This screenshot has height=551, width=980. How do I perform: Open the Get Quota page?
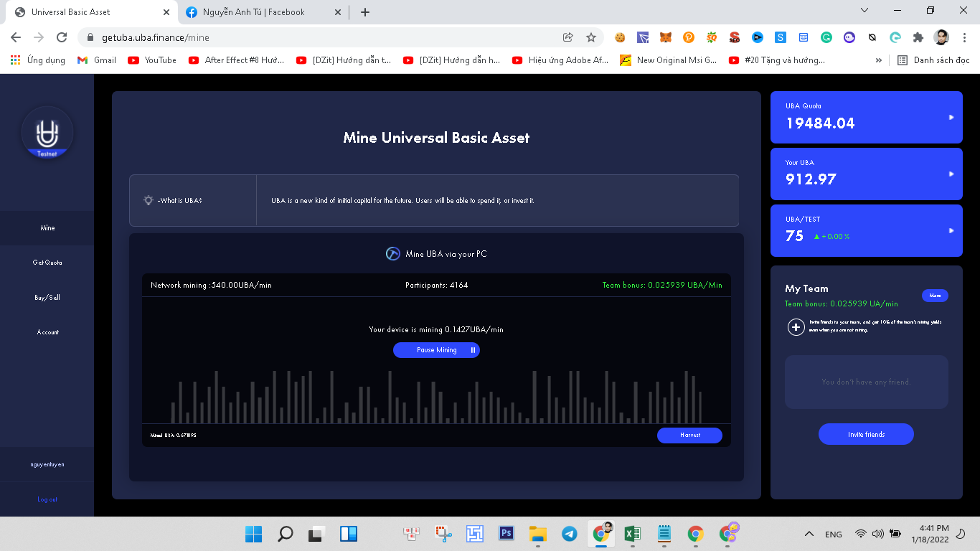tap(47, 263)
